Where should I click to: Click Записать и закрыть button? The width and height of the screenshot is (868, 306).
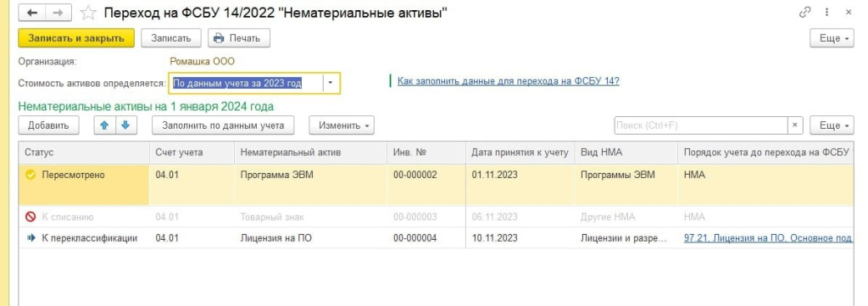tap(76, 38)
